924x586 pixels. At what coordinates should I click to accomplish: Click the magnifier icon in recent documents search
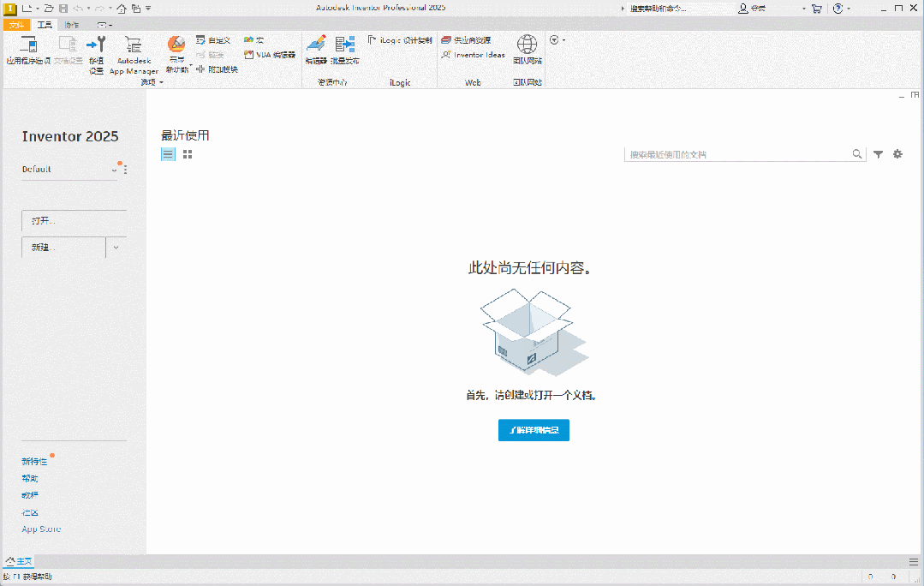[857, 154]
